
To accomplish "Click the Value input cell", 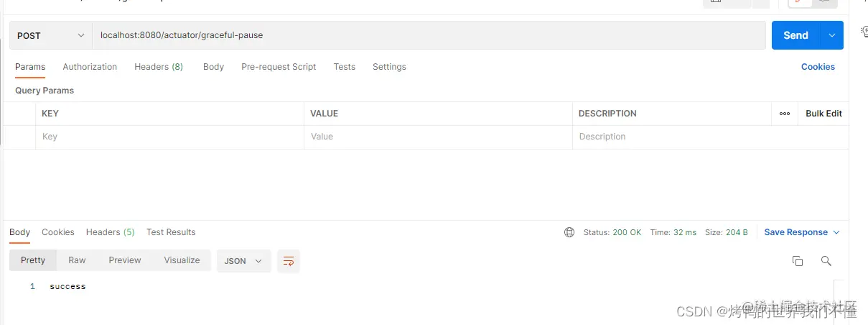I will coord(438,137).
